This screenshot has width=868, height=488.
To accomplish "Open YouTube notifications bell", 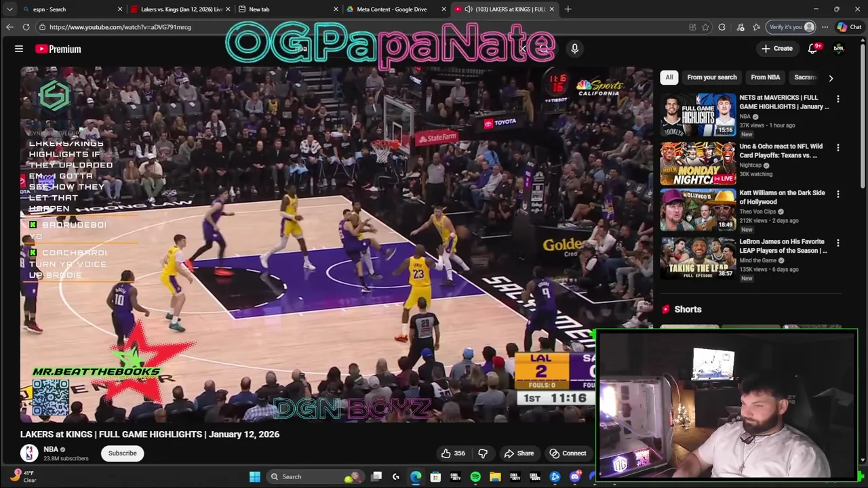I will (813, 48).
